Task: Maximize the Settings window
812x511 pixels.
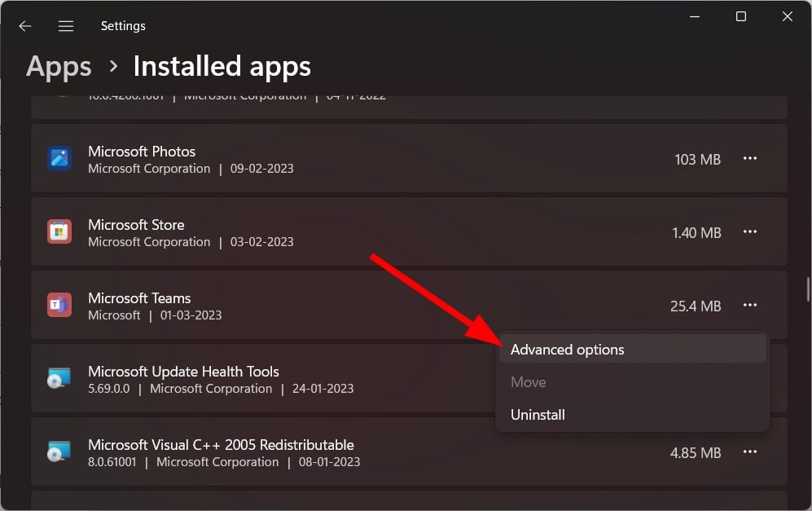Action: click(741, 16)
